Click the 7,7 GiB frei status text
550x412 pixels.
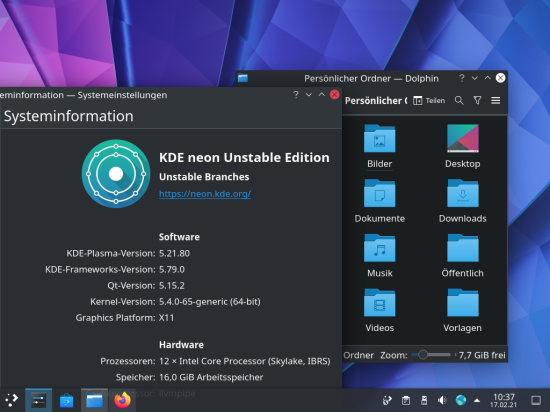point(482,355)
